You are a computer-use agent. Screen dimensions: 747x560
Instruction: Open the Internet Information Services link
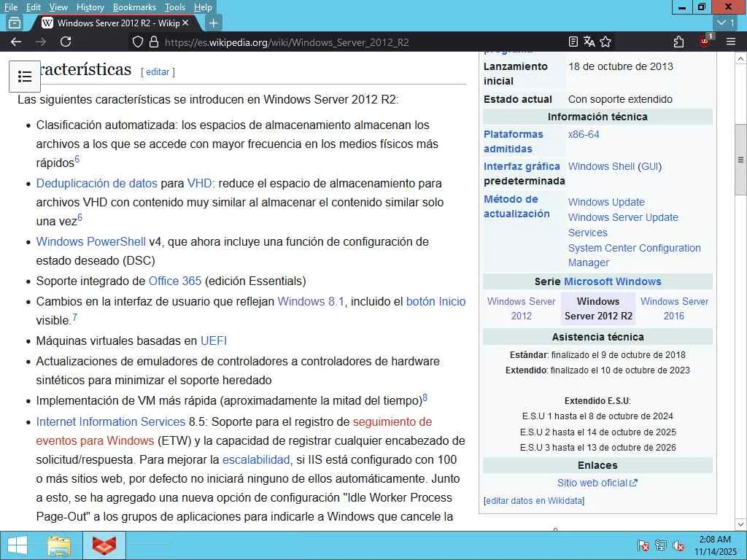pos(111,422)
